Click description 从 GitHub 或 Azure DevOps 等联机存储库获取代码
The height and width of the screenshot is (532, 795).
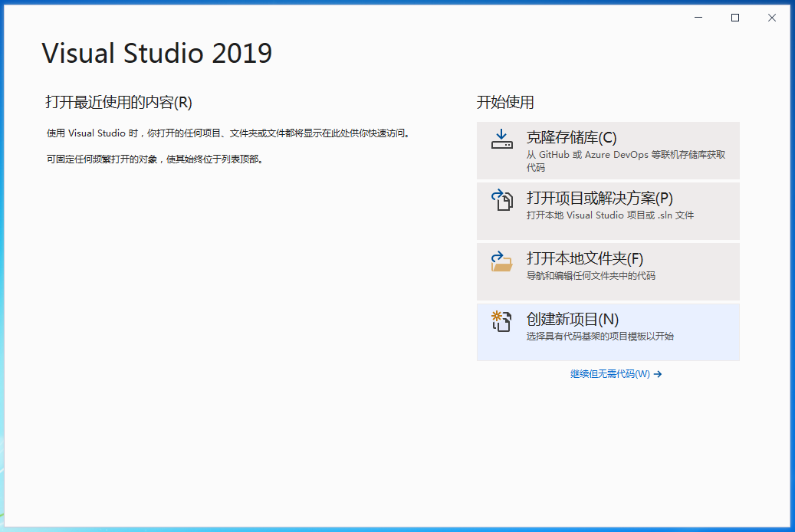[x=626, y=161]
